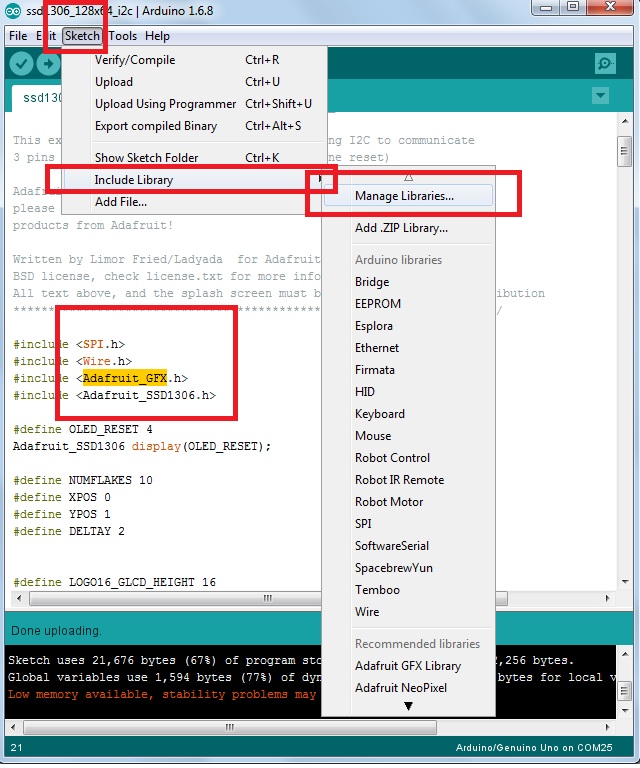Click the highlighted Adafruit_GFX text

[125, 378]
